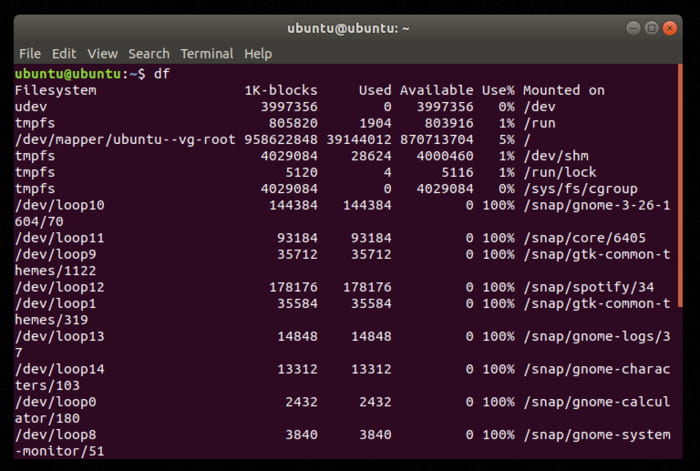Screen dimensions: 700x471
Task: Open the Search menu
Action: [149, 53]
